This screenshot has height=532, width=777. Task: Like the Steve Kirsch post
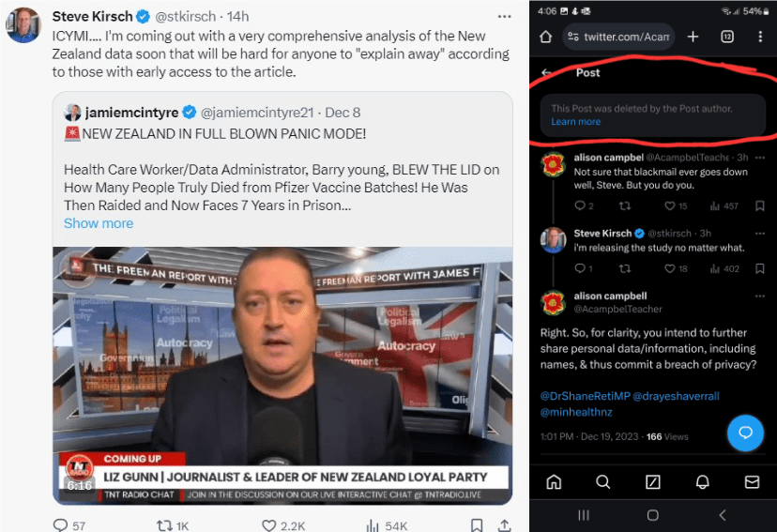pos(269,524)
